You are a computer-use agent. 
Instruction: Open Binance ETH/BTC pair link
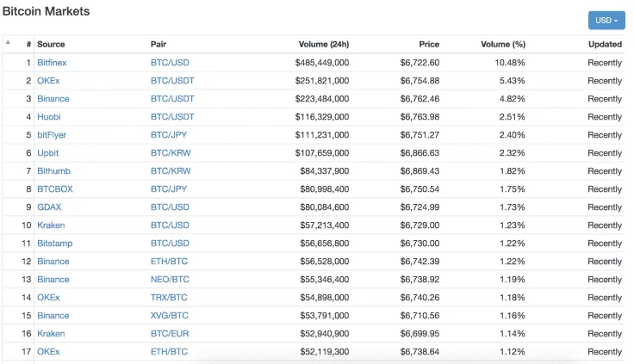(169, 262)
